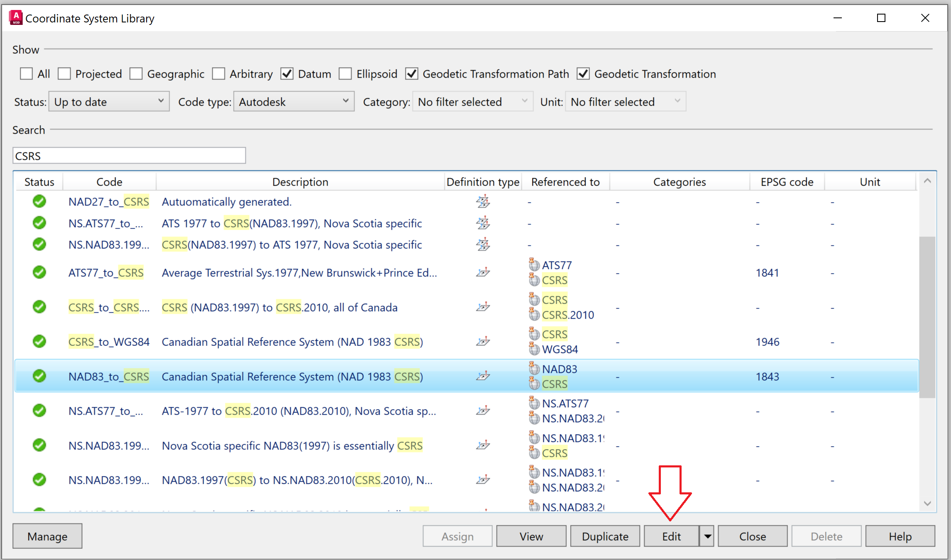Click the green status checkmark for ATS77_to_CSRS

(x=39, y=272)
